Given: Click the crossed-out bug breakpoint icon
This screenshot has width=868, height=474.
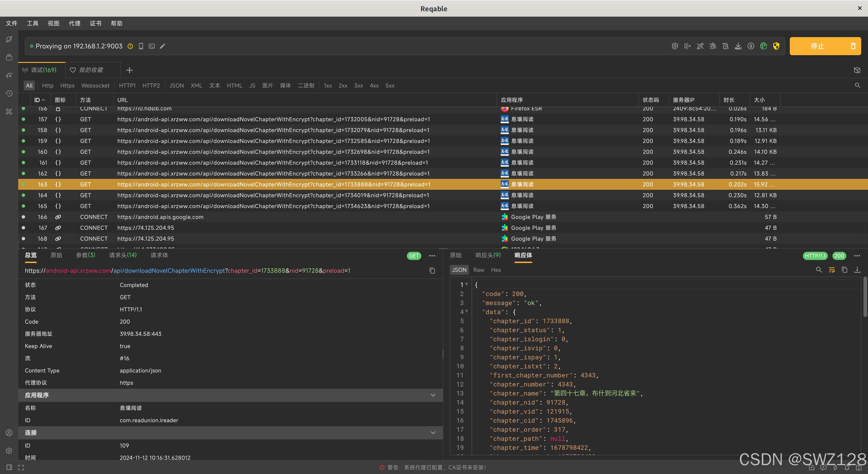Looking at the screenshot, I should pos(713,46).
